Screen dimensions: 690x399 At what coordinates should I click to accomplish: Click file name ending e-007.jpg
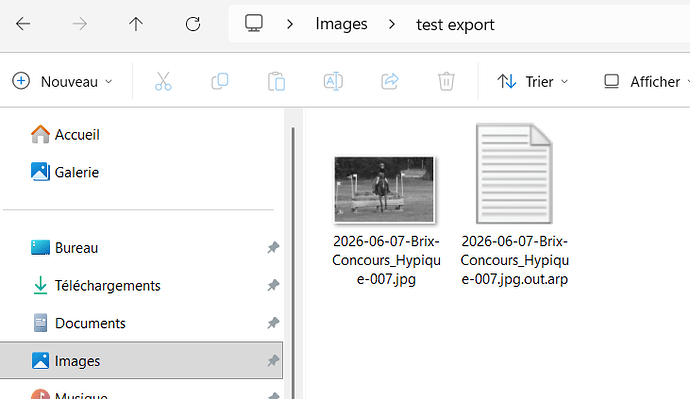coord(386,260)
